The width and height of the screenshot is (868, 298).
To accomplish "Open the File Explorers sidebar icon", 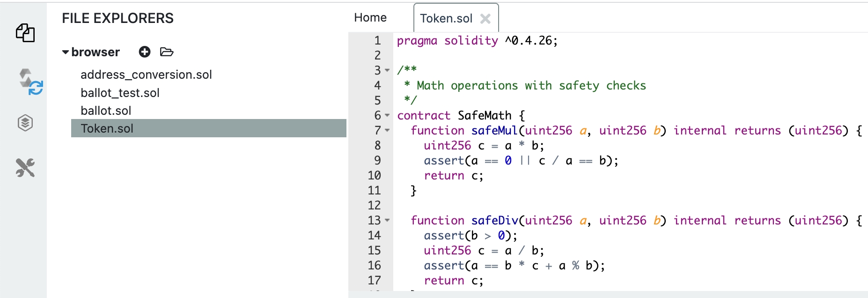I will (x=25, y=33).
